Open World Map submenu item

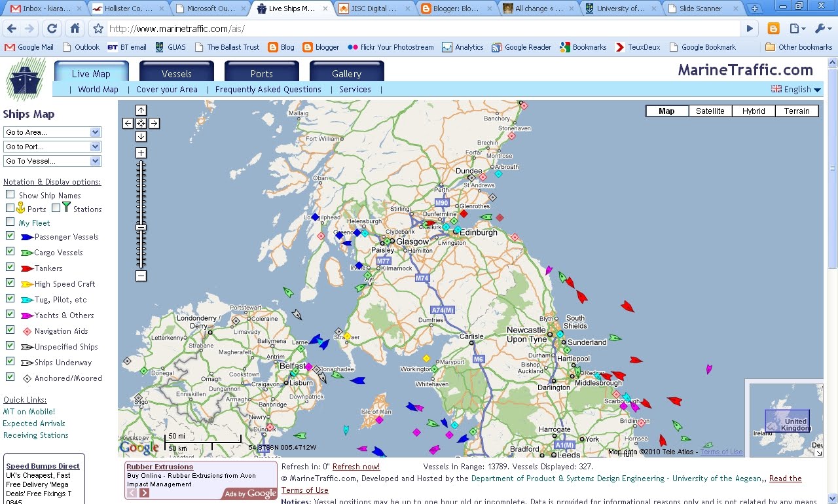pos(98,89)
